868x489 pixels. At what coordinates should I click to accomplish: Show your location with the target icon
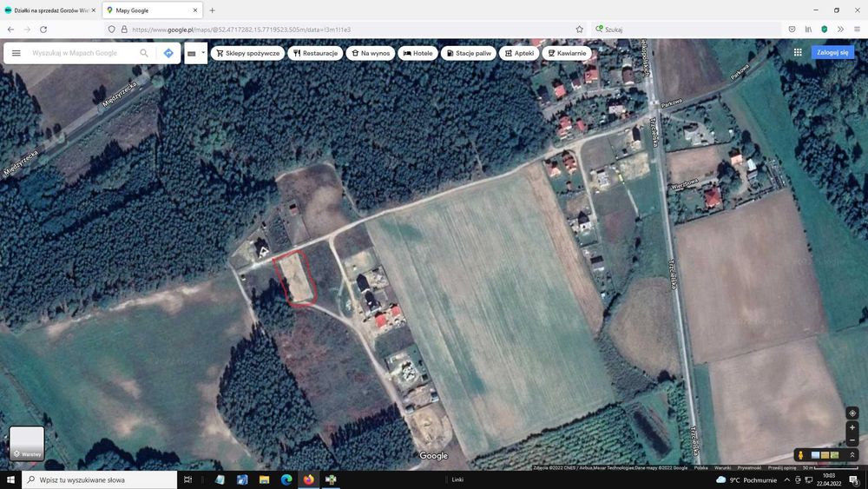(x=852, y=413)
